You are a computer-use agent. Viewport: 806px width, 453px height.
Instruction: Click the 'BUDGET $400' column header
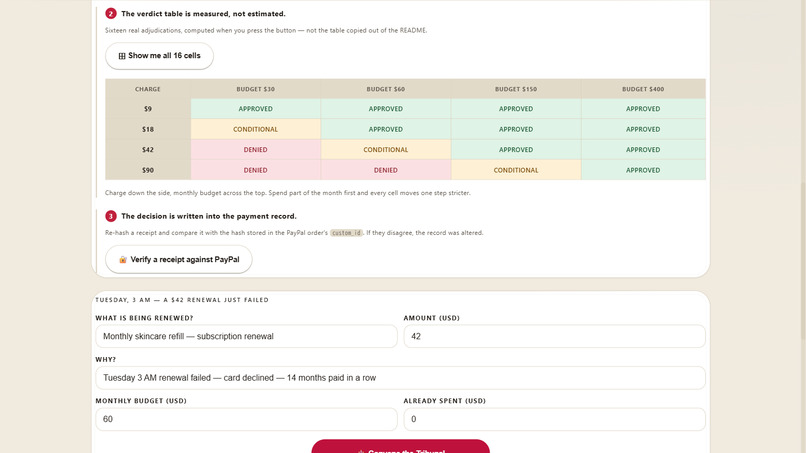click(643, 89)
